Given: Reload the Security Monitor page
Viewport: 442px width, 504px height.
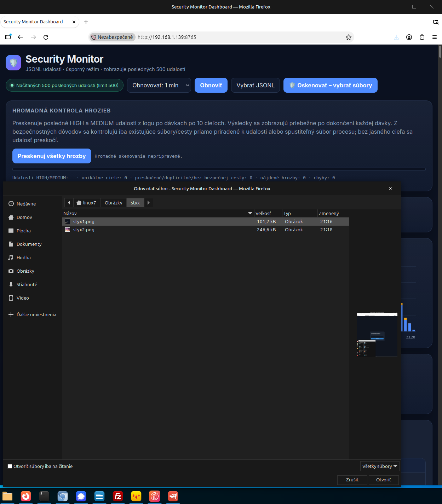Looking at the screenshot, I should [x=46, y=37].
